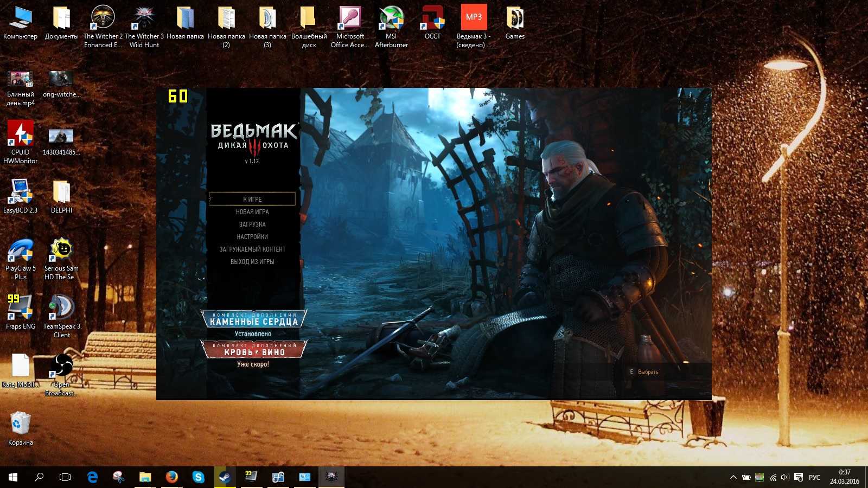
Task: Open Task View on taskbar
Action: tap(65, 477)
